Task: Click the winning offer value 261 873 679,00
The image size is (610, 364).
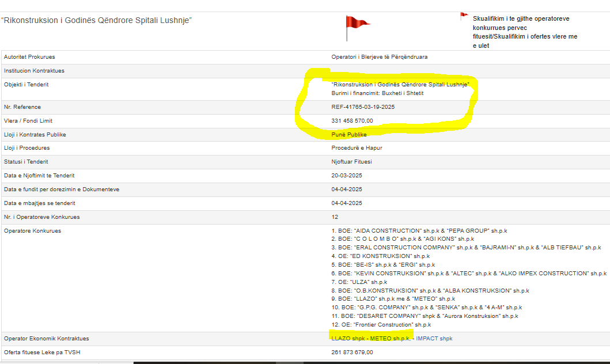Action: point(352,352)
